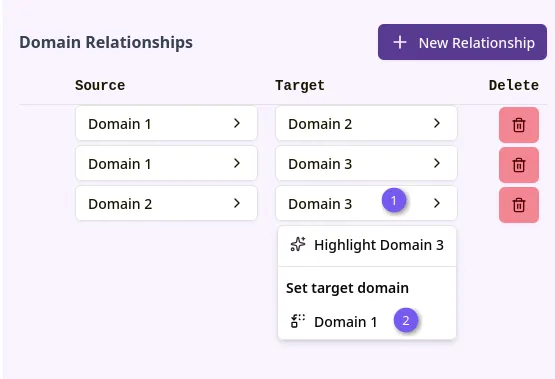Click the sparkle icon beside Highlight Domain 3
The height and width of the screenshot is (379, 555).
pyautogui.click(x=298, y=244)
